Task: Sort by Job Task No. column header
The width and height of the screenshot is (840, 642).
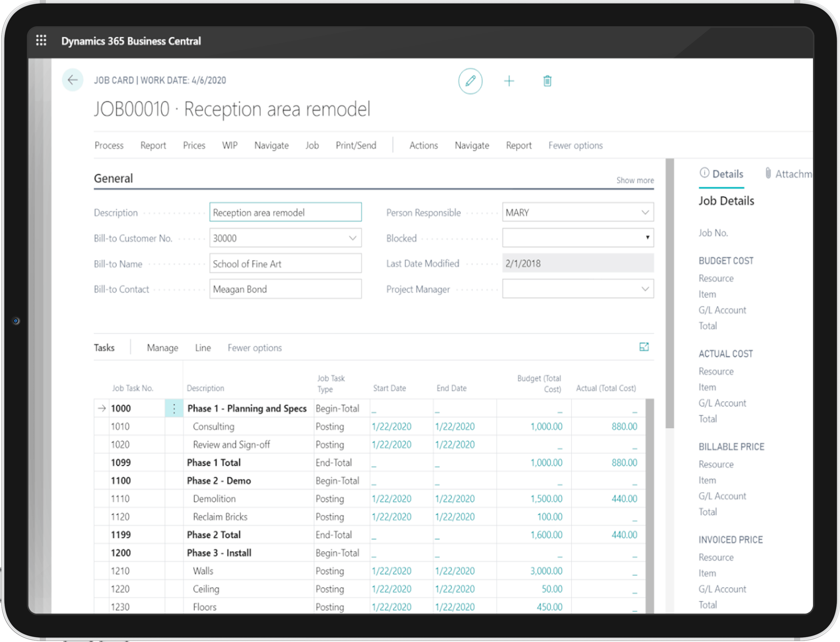Action: (133, 388)
